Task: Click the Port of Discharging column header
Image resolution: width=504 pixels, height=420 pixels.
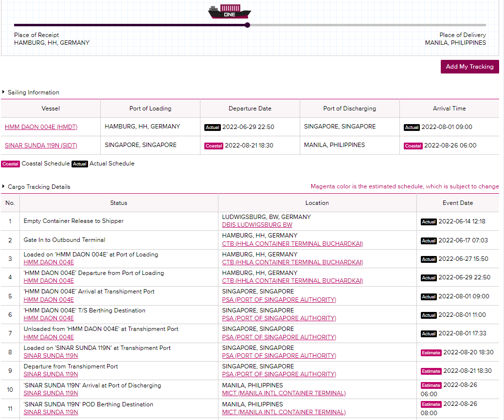Action: (350, 109)
